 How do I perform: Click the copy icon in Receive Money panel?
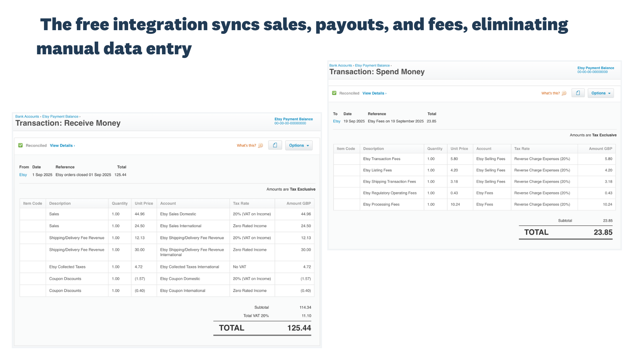[x=275, y=145]
